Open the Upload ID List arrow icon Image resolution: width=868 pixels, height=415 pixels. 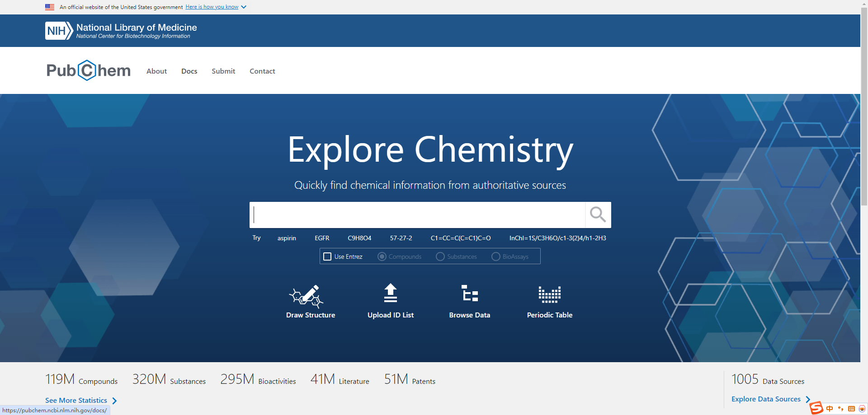click(x=391, y=293)
